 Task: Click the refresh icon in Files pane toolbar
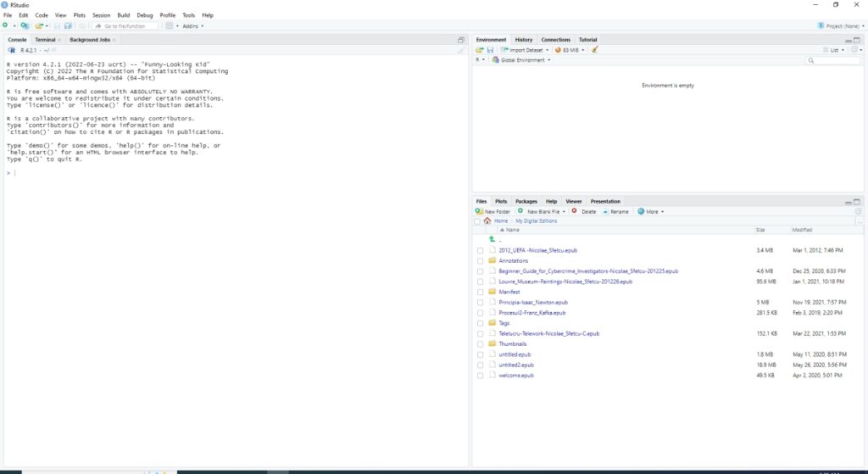pos(859,211)
